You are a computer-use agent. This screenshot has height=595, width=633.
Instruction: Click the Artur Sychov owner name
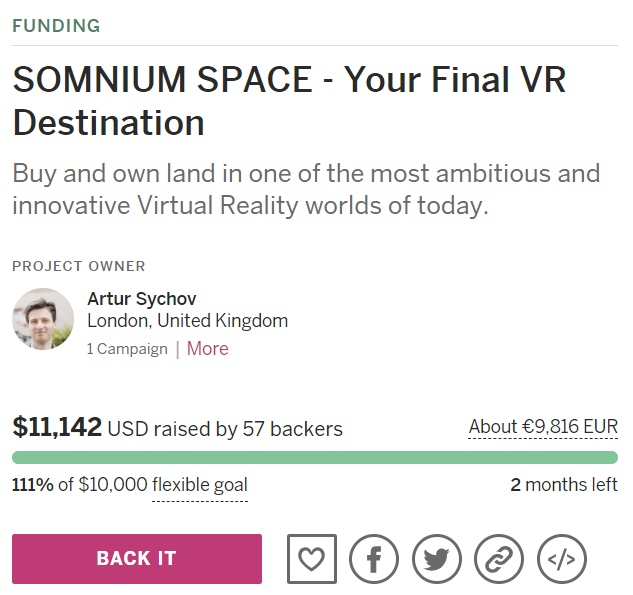coord(142,299)
